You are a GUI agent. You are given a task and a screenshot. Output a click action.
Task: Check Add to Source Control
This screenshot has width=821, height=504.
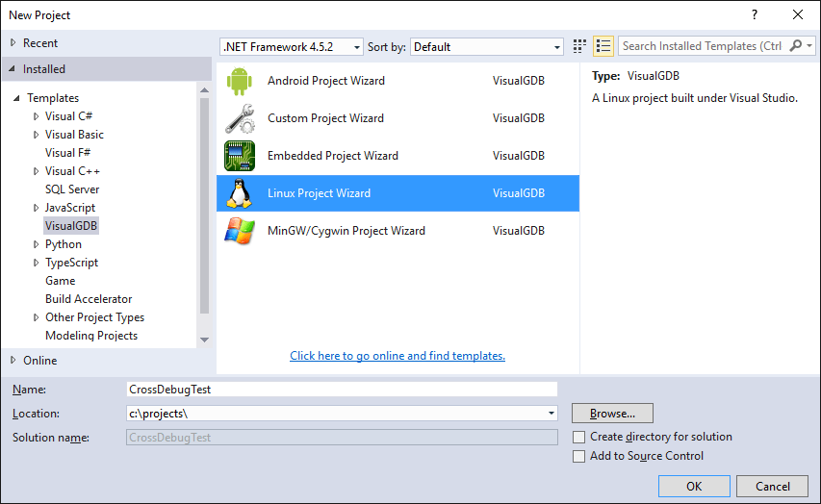[x=578, y=456]
